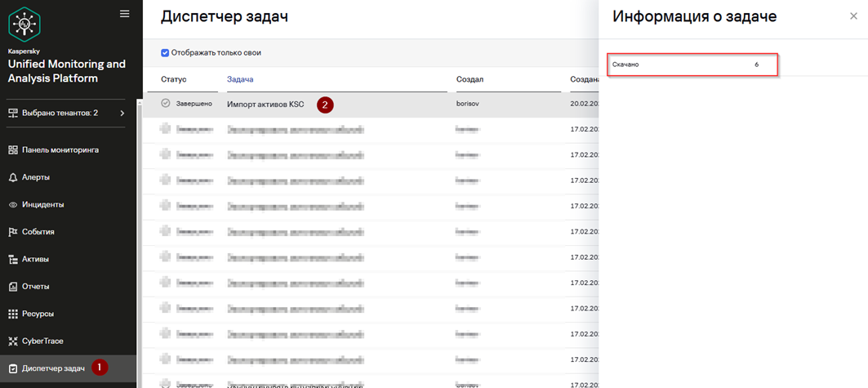Click the Завершено status text
The height and width of the screenshot is (388, 868).
pos(194,104)
